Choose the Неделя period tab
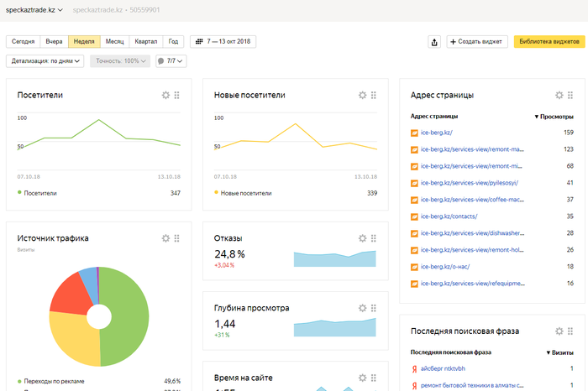 (84, 41)
